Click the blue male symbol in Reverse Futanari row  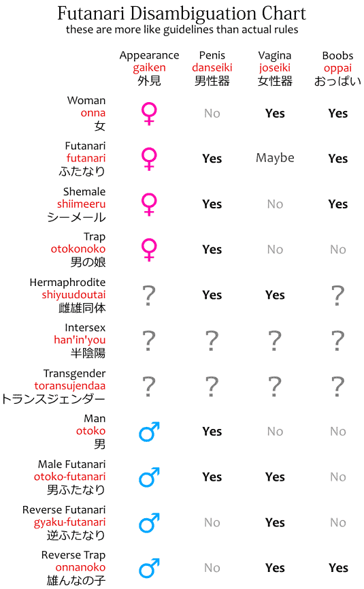[149, 522]
